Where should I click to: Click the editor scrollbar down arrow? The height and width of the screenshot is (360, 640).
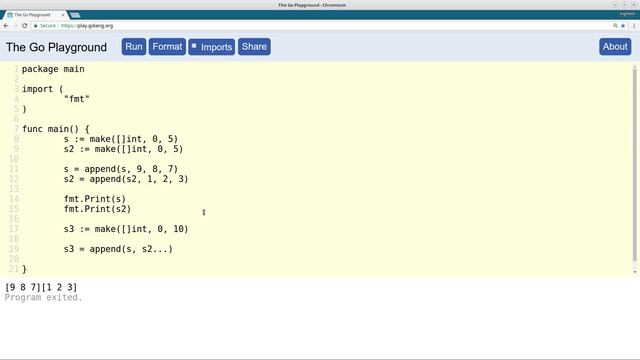pyautogui.click(x=634, y=271)
